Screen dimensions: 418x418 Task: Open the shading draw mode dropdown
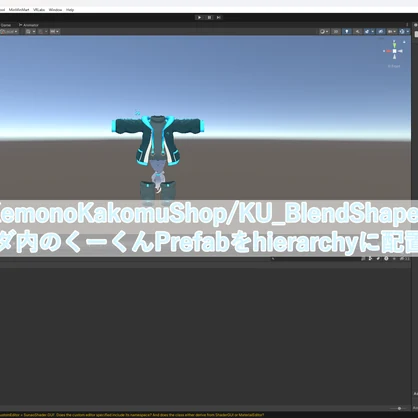click(324, 32)
